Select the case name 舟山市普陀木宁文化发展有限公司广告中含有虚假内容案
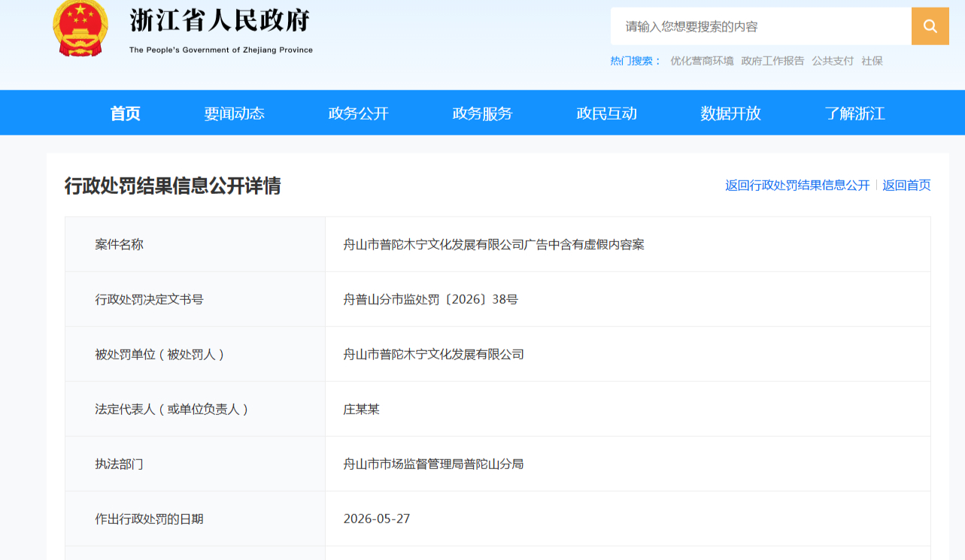965x560 pixels. pos(494,244)
